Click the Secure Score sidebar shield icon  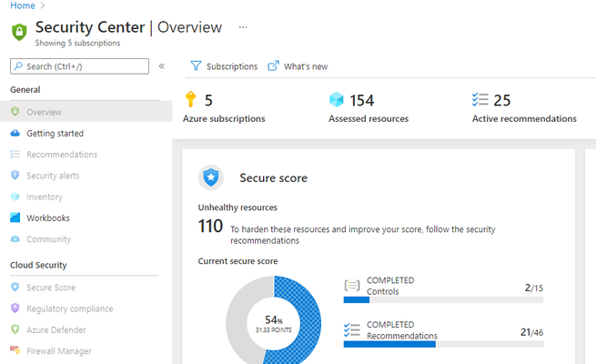[x=15, y=287]
